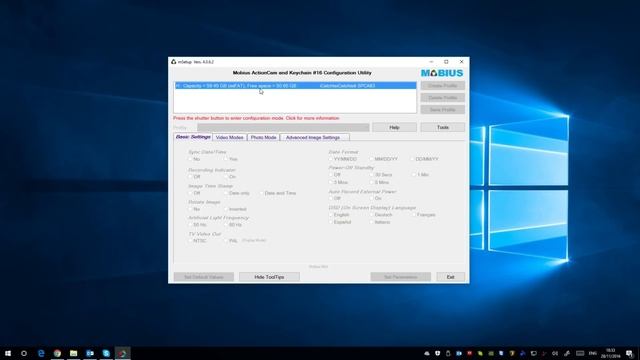The width and height of the screenshot is (640, 360).
Task: Click the Set Parameters button
Action: click(400, 277)
